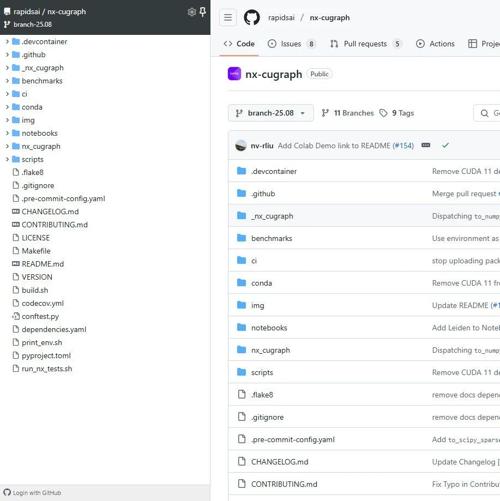Open .pre-commit-config.yaml in file list
Image resolution: width=500 pixels, height=501 pixels.
pos(293,439)
